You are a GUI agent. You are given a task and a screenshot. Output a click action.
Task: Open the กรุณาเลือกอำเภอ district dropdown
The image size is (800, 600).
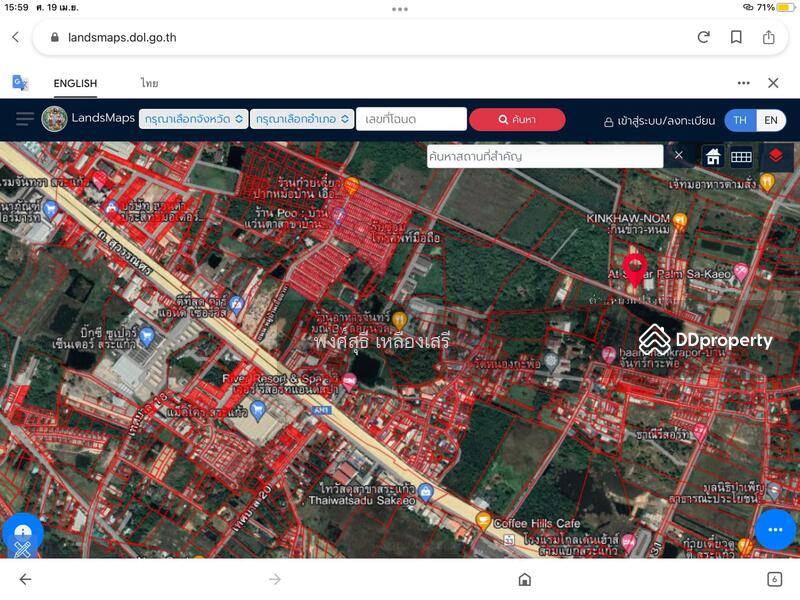pyautogui.click(x=304, y=119)
